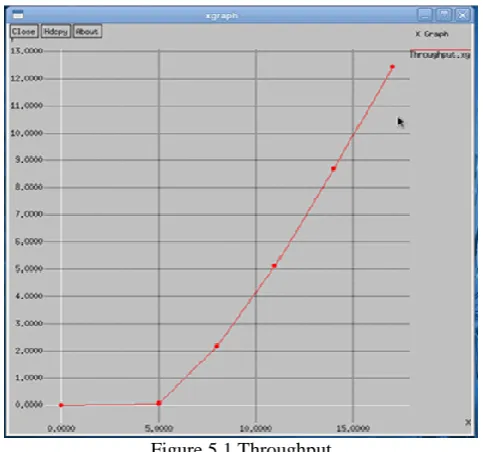Screen dimensions: 483x452
Task: Click the 15.0000 x-axis label
Action: tap(353, 428)
